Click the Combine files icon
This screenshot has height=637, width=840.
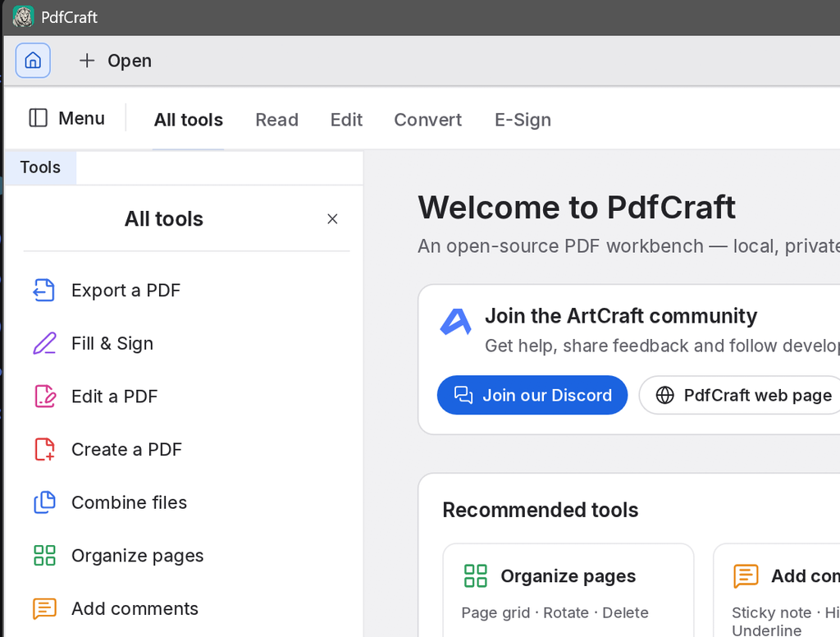pos(45,502)
